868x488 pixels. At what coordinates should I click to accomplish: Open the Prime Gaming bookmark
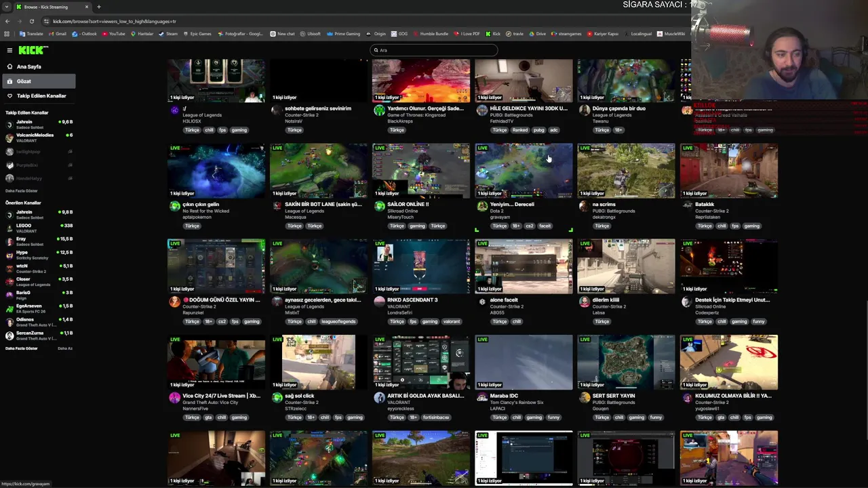[344, 34]
